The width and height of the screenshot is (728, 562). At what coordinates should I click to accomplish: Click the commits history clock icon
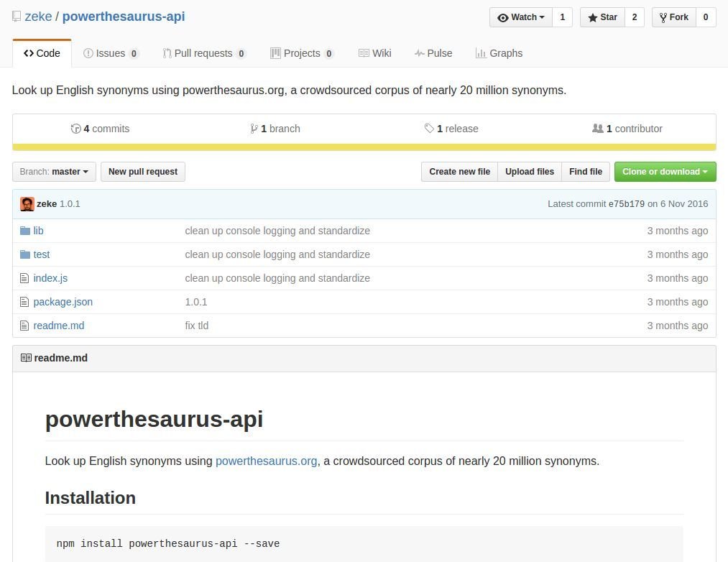[75, 129]
